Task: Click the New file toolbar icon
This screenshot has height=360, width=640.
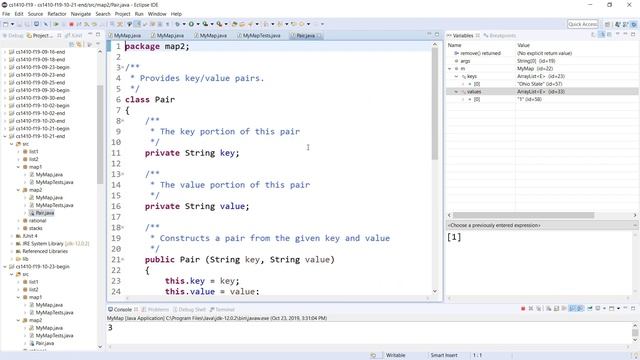Action: click(x=6, y=24)
